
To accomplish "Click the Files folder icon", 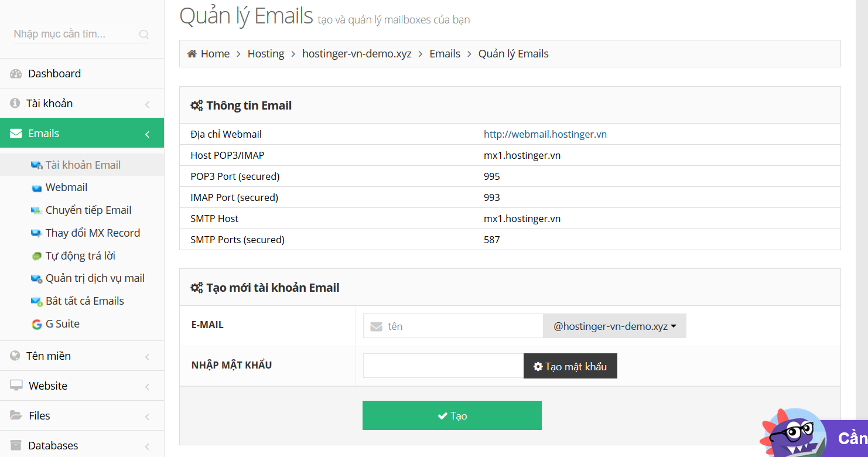I will click(x=16, y=415).
